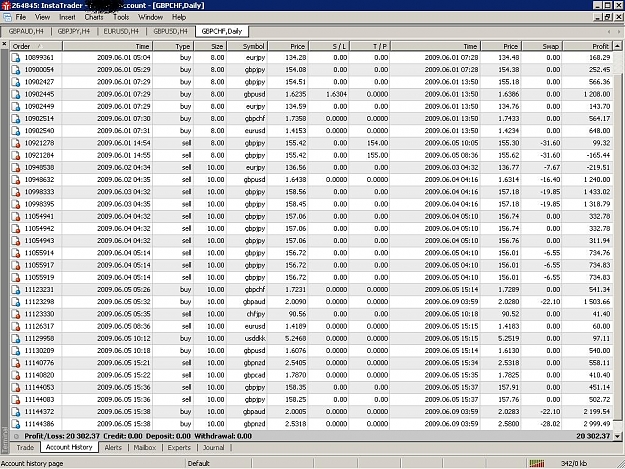Click the sell order icon for 11126317
The width and height of the screenshot is (625, 469).
(x=16, y=326)
